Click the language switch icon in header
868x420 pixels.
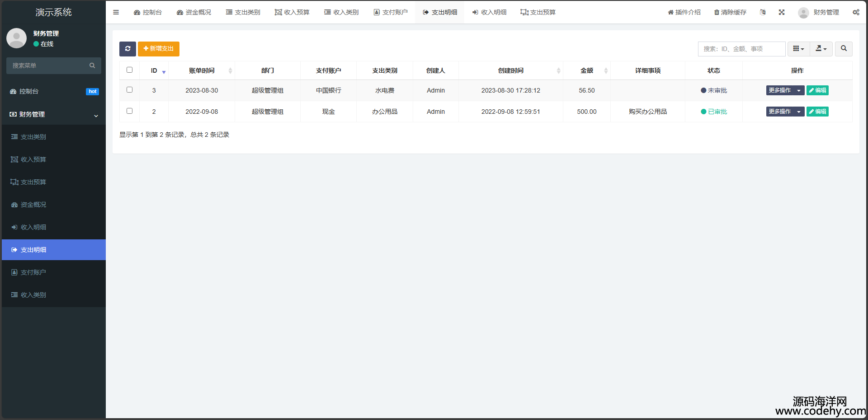[x=763, y=12]
